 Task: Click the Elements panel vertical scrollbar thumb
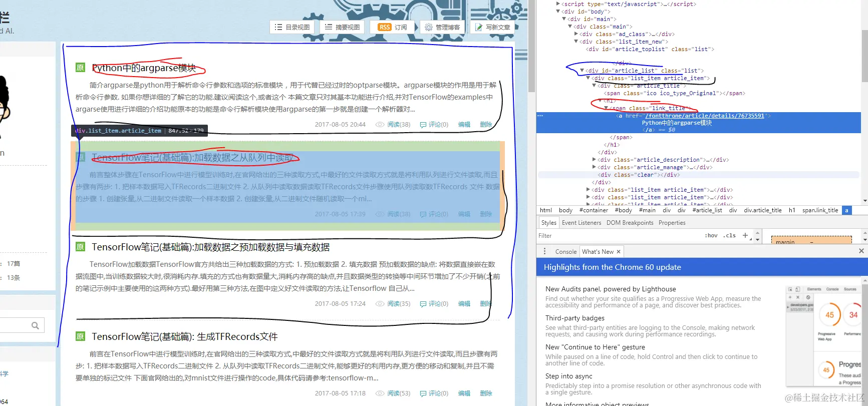point(864,55)
